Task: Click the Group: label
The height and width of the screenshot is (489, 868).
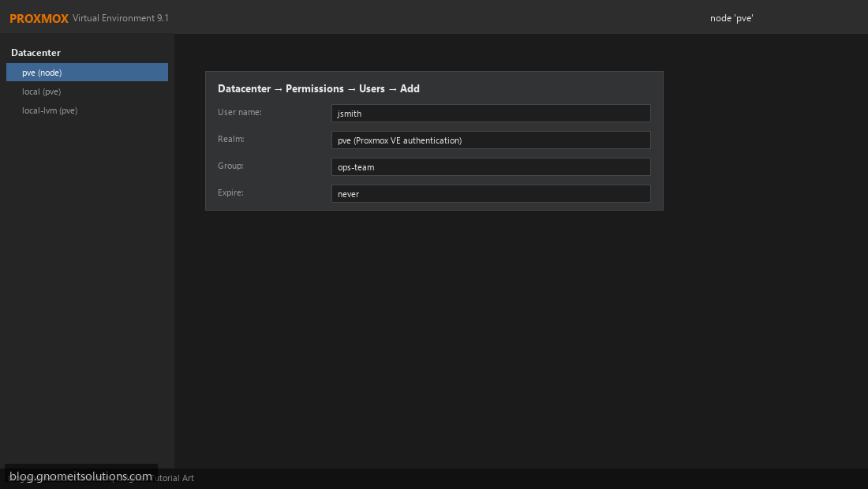Action: pos(230,166)
